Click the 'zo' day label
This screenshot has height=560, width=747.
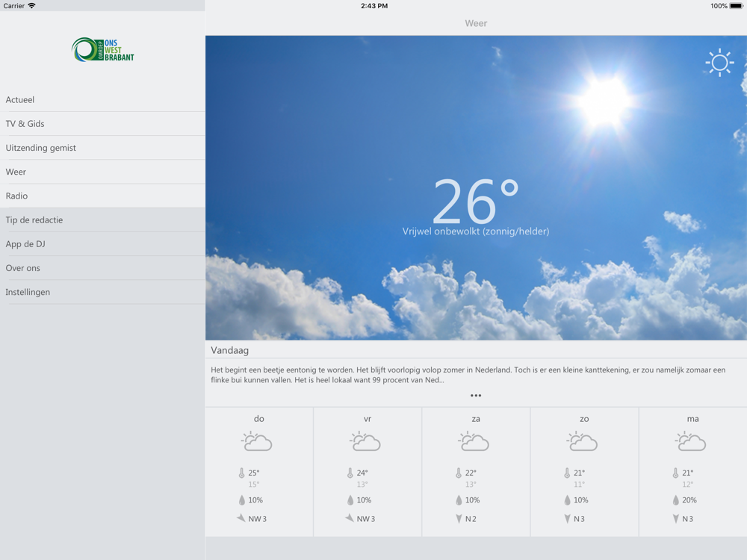point(584,419)
